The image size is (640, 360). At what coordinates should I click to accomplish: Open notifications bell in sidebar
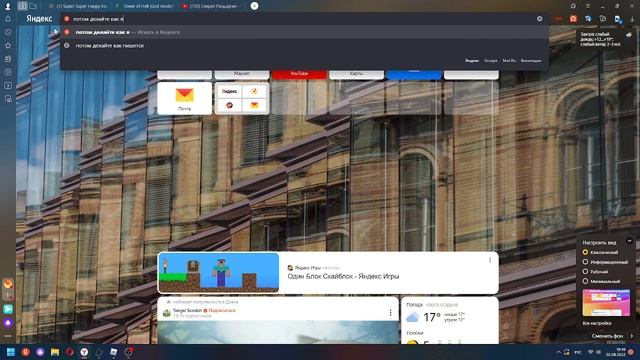8,19
